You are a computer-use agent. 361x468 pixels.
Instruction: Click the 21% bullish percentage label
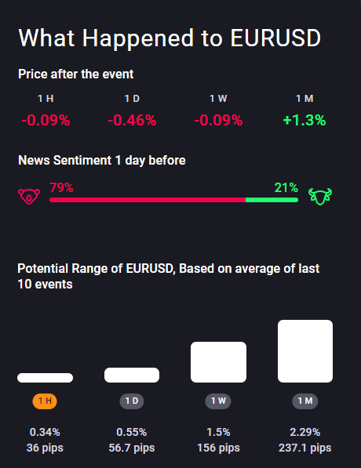[286, 188]
